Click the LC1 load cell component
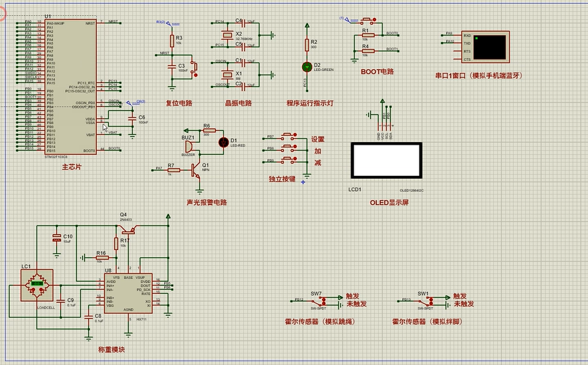 [37, 285]
